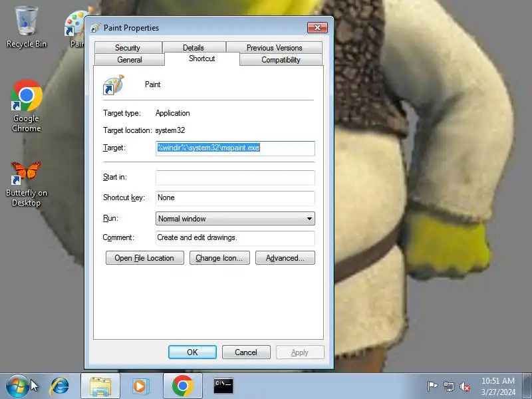Open Windows Explorer on the taskbar
532x399 pixels.
pos(100,386)
